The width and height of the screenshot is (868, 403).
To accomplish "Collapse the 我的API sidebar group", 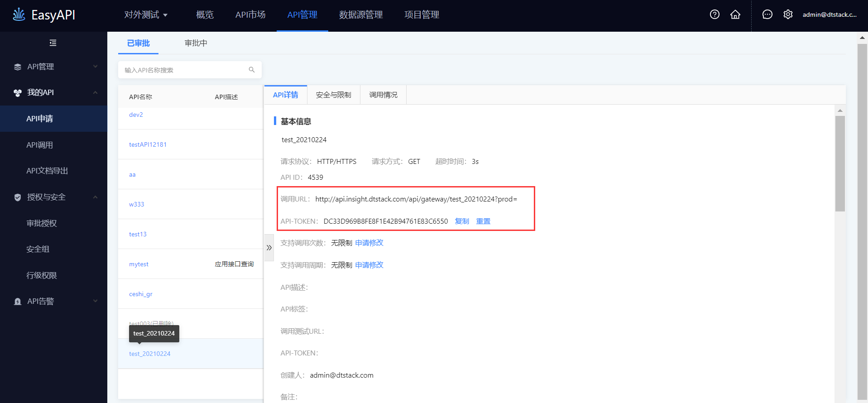I will tap(95, 92).
